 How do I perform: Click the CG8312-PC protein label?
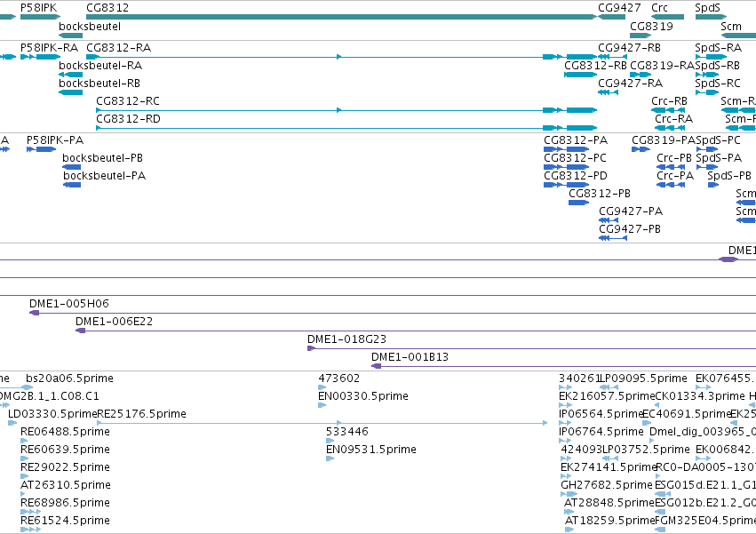click(575, 158)
